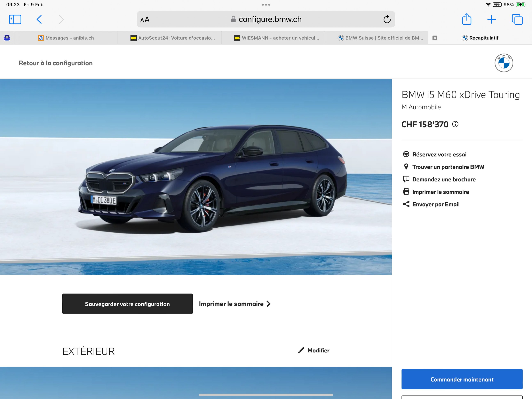Open the AA reader text options
The width and height of the screenshot is (532, 399).
[x=145, y=20]
